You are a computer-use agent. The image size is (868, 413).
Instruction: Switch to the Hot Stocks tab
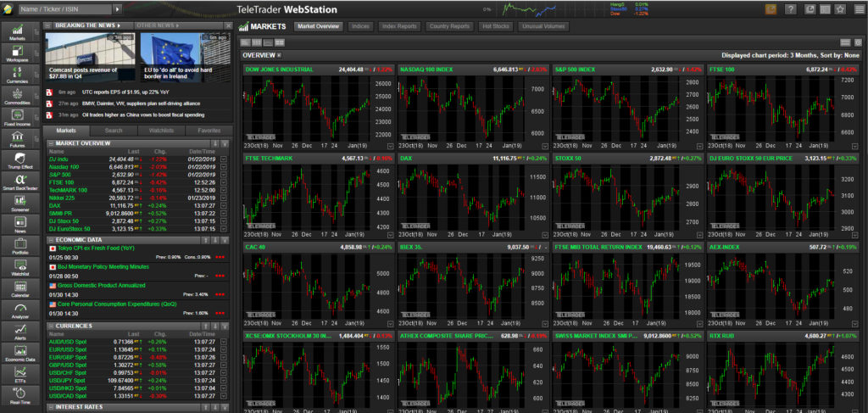pyautogui.click(x=496, y=26)
